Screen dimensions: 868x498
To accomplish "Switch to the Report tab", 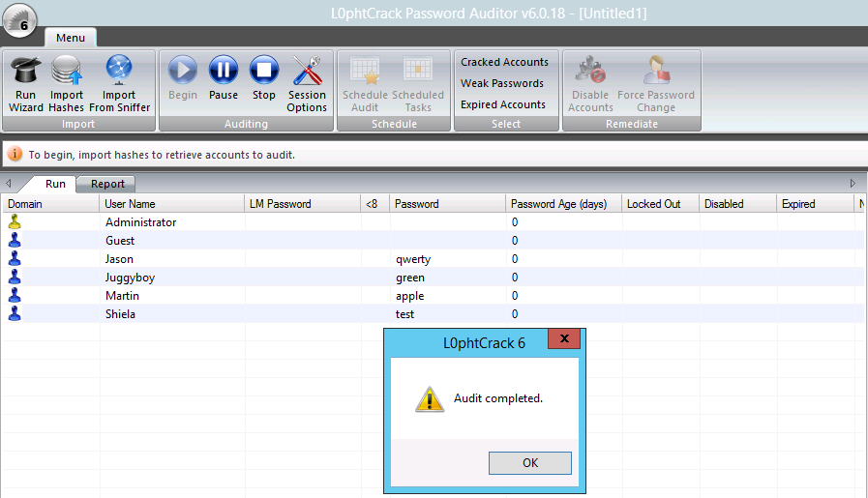I will tap(107, 184).
